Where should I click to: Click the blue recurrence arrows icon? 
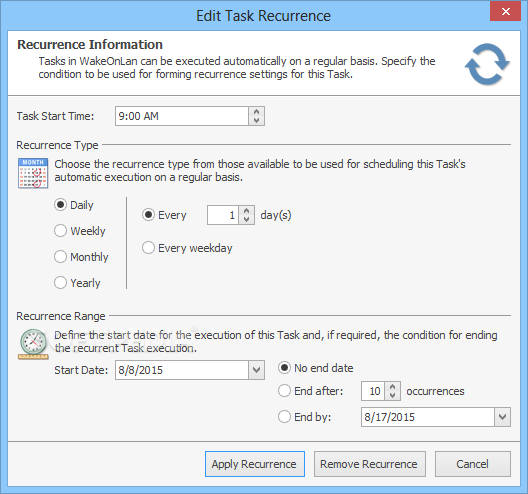(487, 64)
